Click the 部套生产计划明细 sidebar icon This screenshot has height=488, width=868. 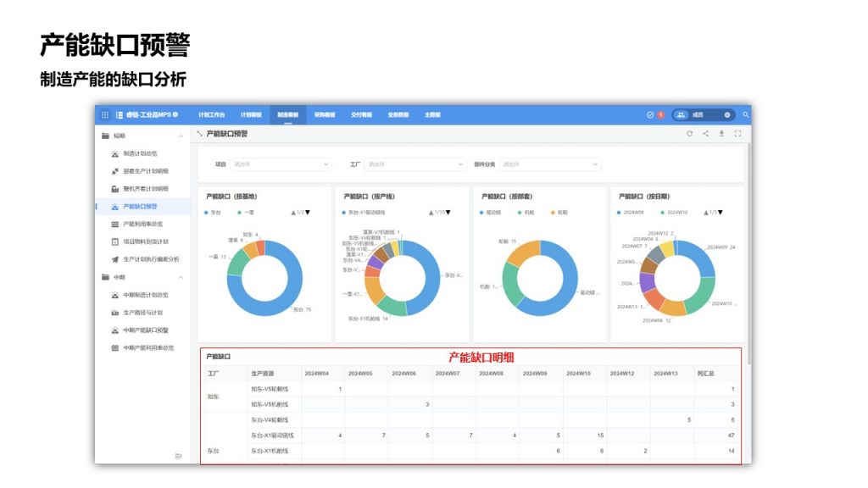coord(114,171)
